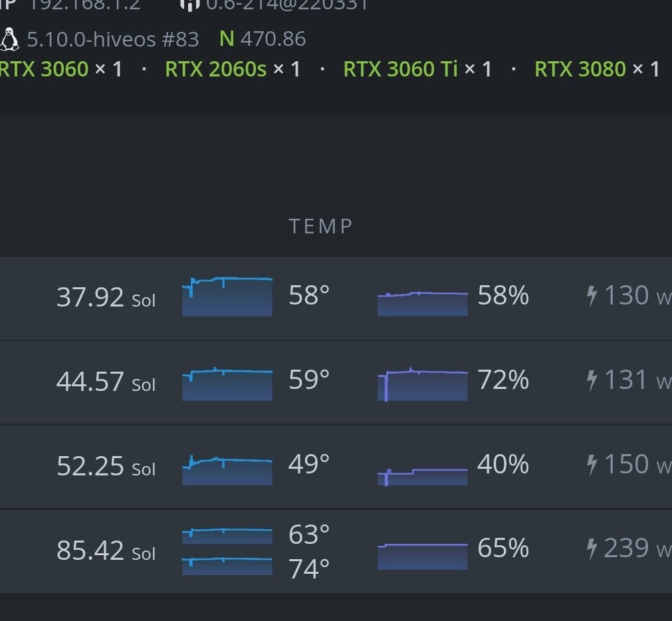Viewport: 672px width, 621px height.
Task: Click the 65% fan speed value
Action: [x=503, y=548]
